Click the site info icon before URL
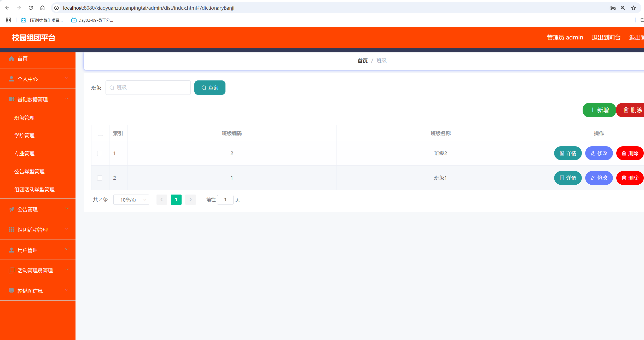 point(56,8)
